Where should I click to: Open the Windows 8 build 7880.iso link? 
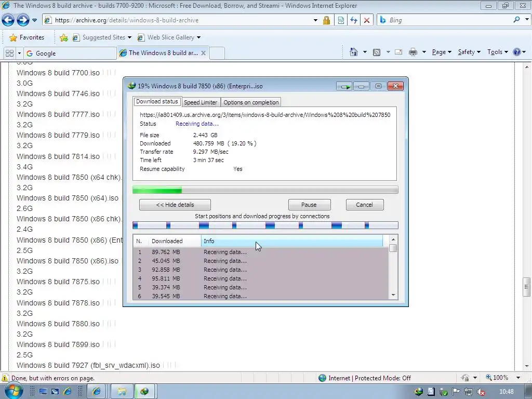pos(58,324)
